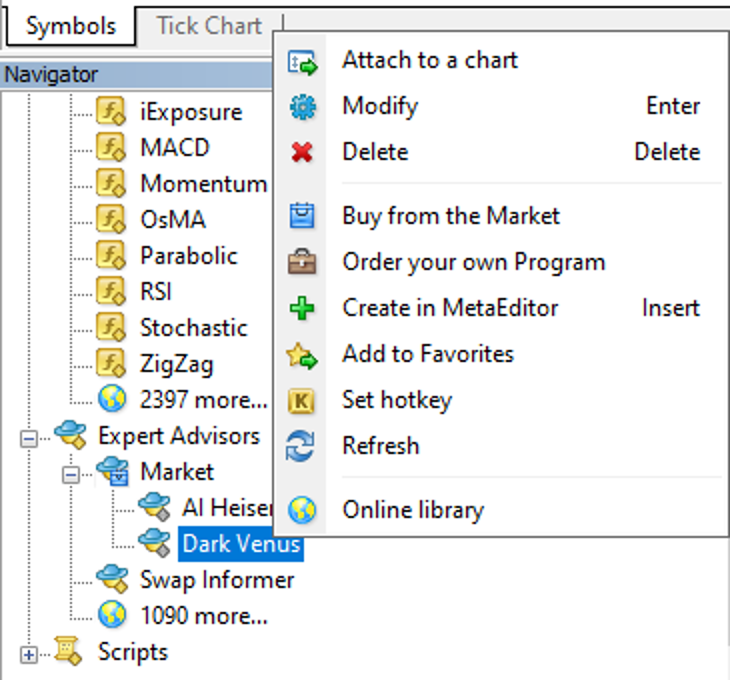
Task: Select the Stochastic indicator
Action: 193,328
